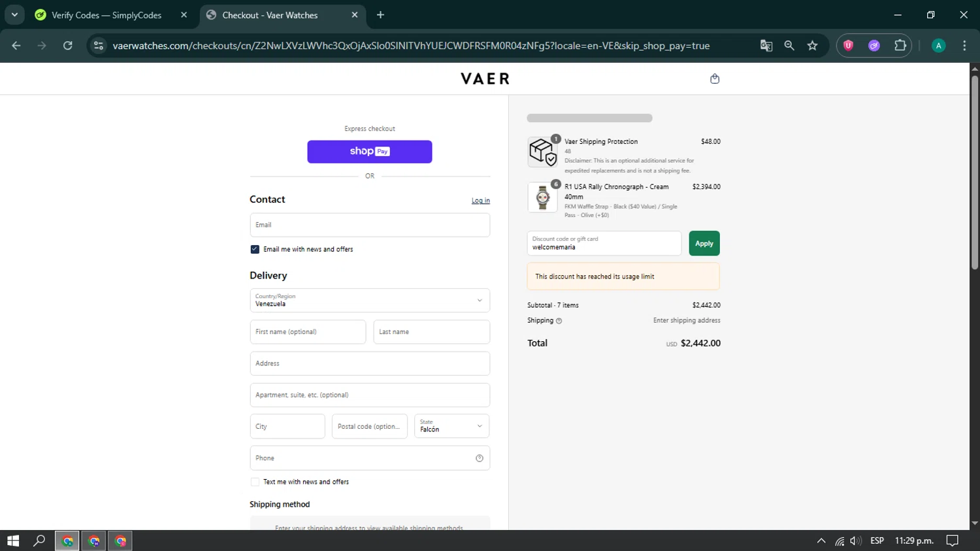Click the Vaer Shipping Protection thumbnail
Image resolution: width=980 pixels, height=551 pixels.
[543, 152]
